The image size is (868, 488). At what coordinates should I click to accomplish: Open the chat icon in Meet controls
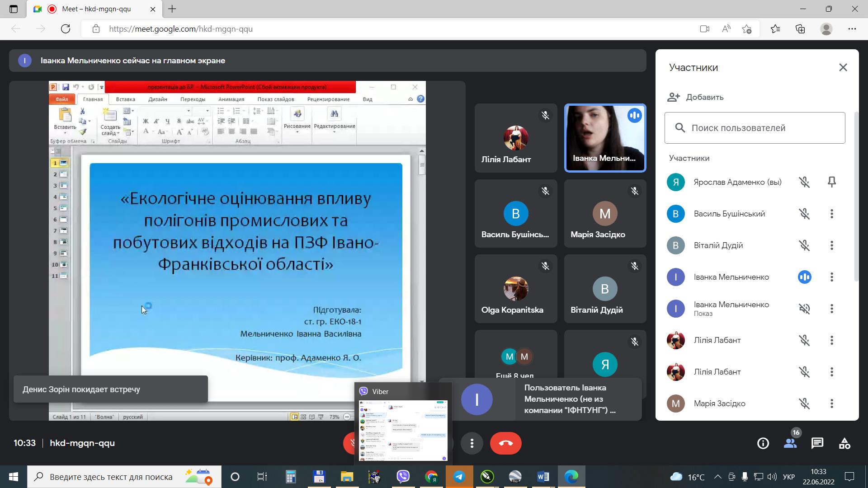pyautogui.click(x=817, y=443)
